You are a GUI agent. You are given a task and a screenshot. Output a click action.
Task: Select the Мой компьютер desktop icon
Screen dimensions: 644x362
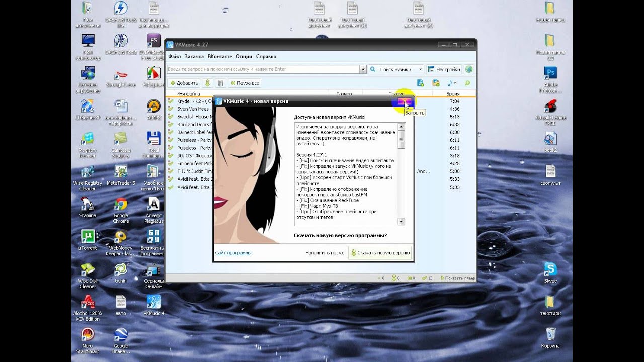point(88,47)
